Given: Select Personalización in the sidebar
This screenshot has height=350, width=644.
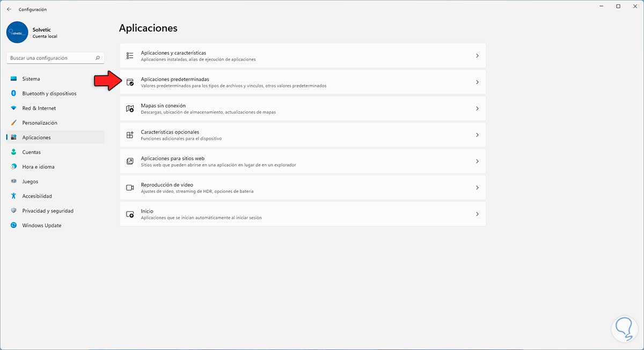Looking at the screenshot, I should 40,123.
